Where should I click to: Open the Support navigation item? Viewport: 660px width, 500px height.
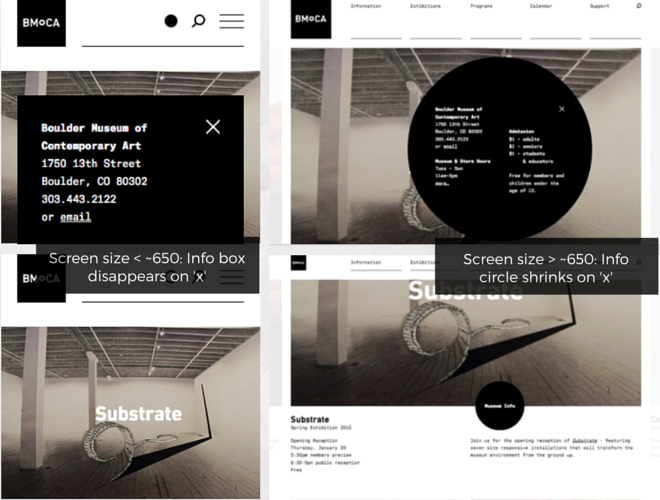(599, 6)
